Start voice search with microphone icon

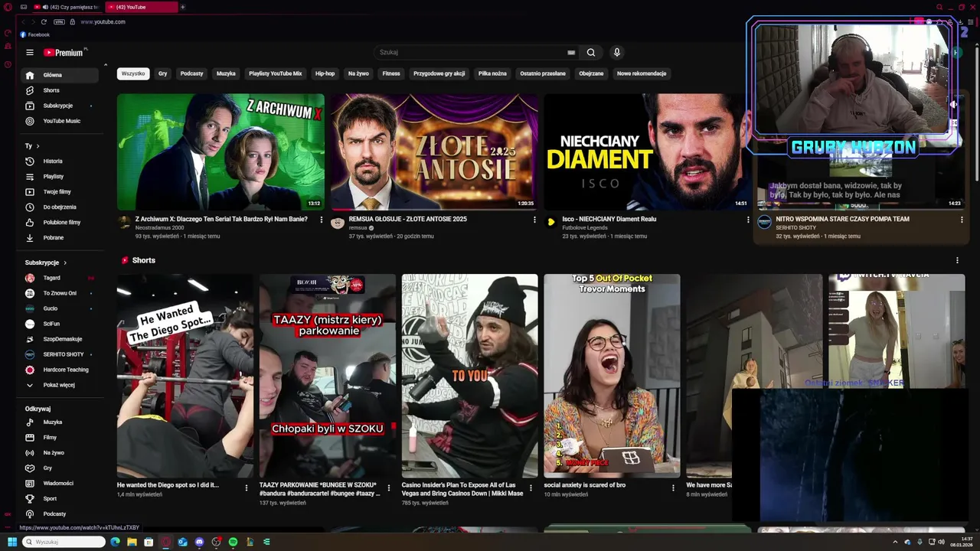(x=616, y=53)
